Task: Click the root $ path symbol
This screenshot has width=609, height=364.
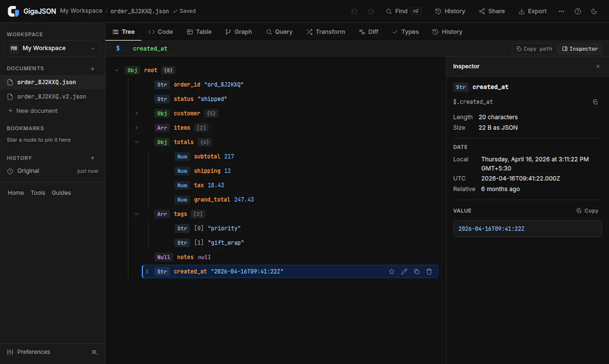Action: pyautogui.click(x=118, y=48)
